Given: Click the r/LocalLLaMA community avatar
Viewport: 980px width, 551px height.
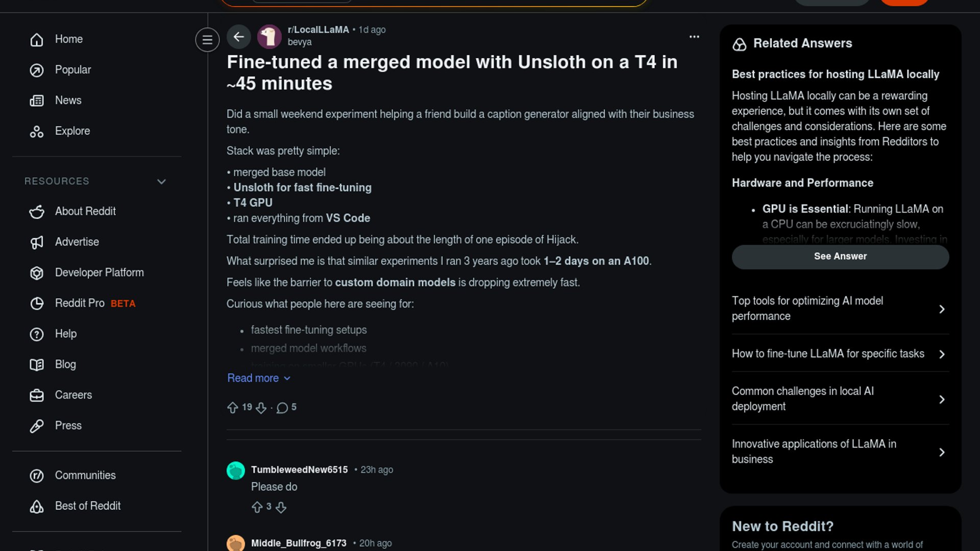Looking at the screenshot, I should coord(269,37).
